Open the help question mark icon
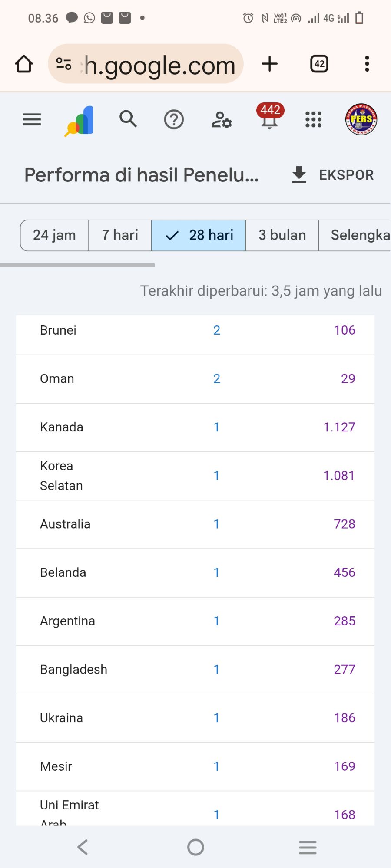 pos(174,119)
